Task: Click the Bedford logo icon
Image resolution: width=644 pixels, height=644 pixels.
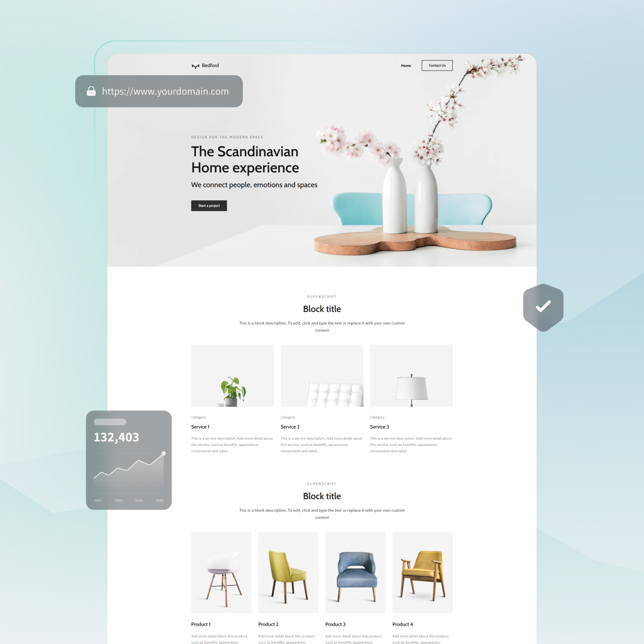Action: tap(195, 65)
